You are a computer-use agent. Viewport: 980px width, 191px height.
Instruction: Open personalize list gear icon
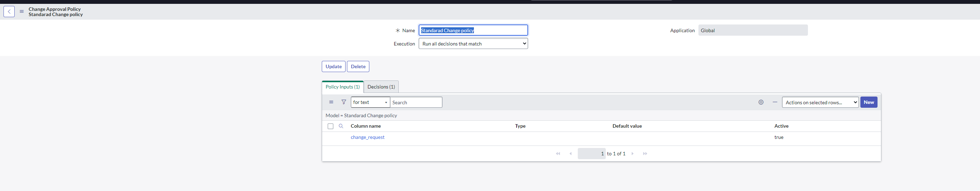pyautogui.click(x=761, y=102)
